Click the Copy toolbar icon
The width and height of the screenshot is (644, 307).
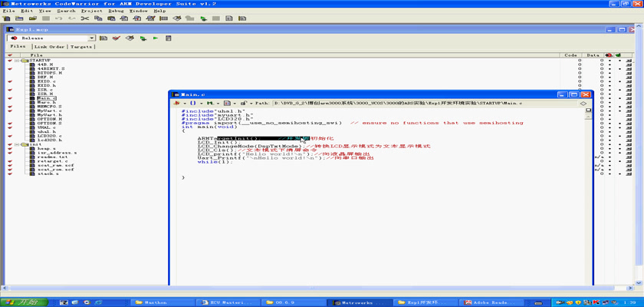98,18
